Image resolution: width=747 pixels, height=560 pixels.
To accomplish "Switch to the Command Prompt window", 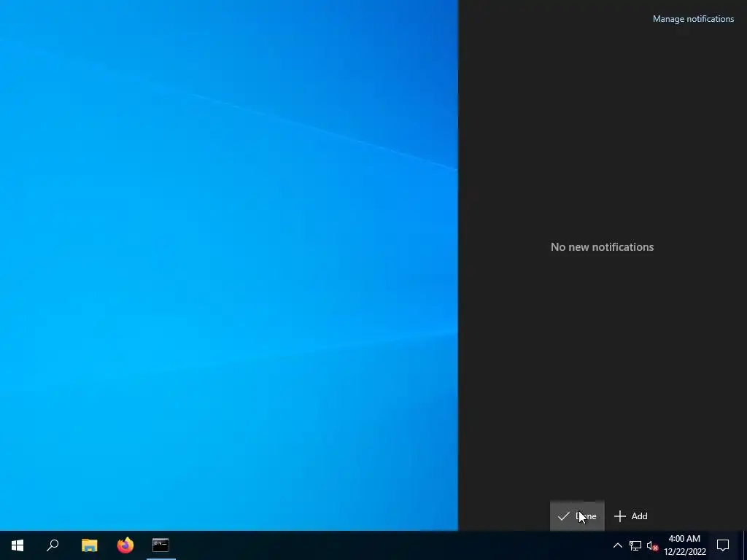I will pyautogui.click(x=161, y=545).
